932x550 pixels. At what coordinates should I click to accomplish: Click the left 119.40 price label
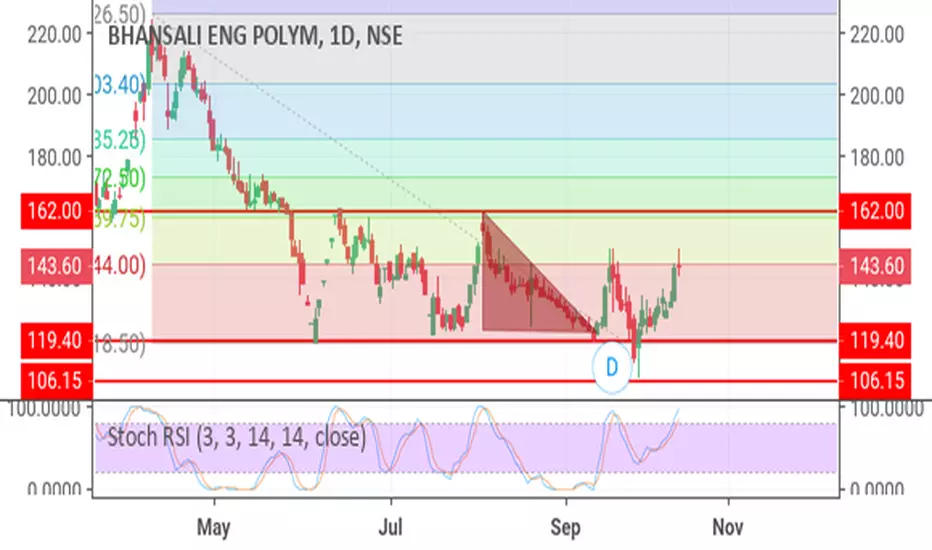click(x=56, y=341)
